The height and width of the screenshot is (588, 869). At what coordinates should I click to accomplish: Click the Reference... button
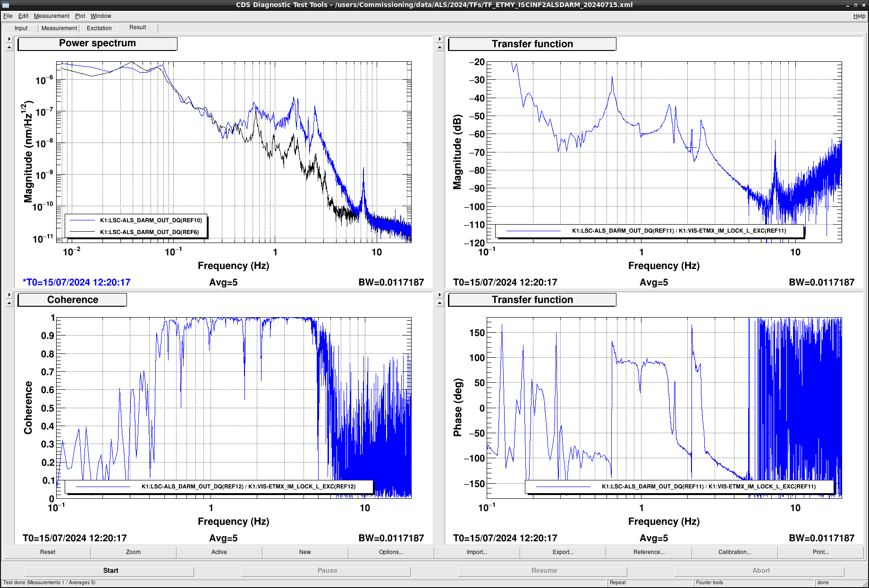pyautogui.click(x=649, y=552)
